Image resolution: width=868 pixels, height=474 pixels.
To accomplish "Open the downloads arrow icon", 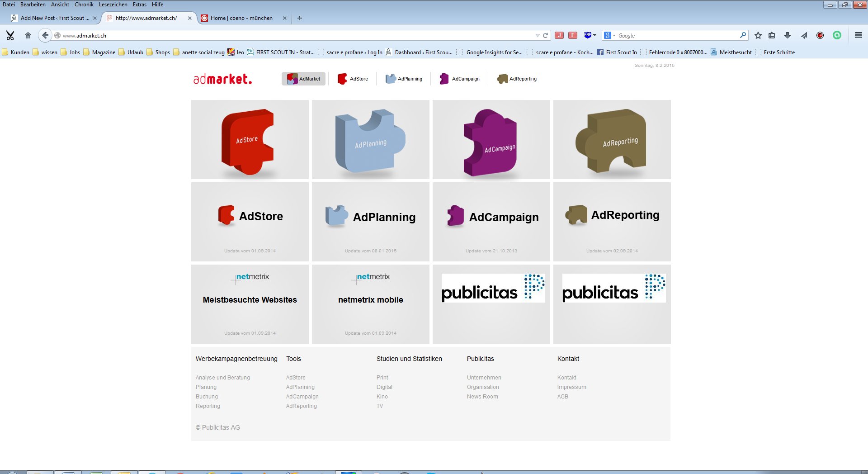I will [788, 35].
